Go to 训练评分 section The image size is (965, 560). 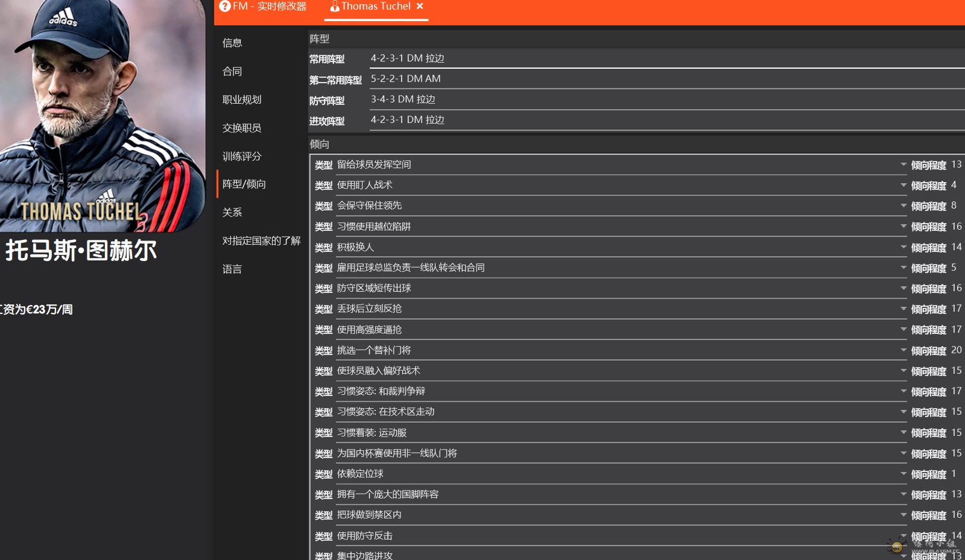(x=242, y=156)
